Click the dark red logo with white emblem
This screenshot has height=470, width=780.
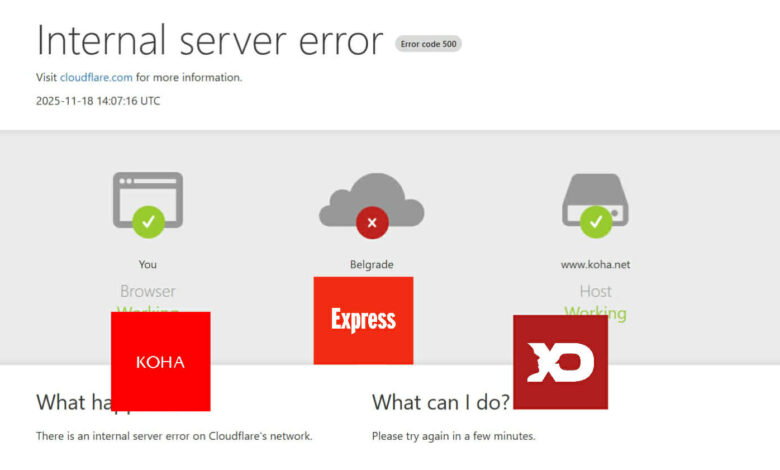(x=560, y=362)
